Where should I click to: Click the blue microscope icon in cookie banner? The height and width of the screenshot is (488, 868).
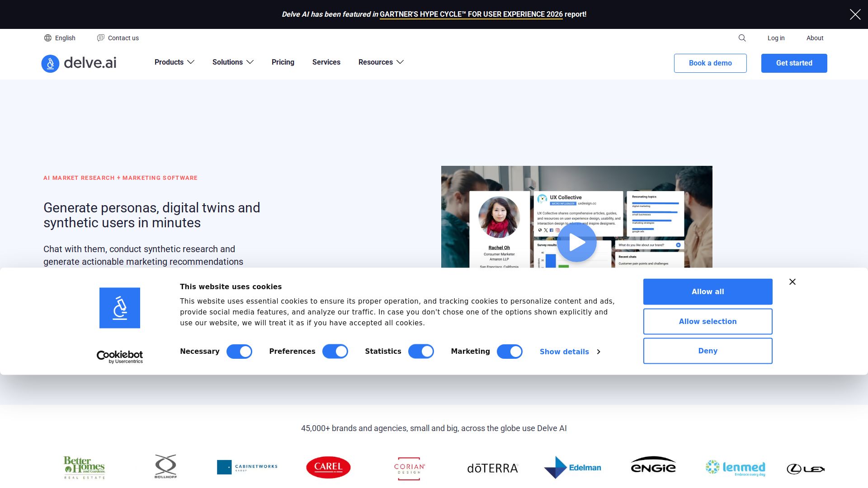coord(120,308)
